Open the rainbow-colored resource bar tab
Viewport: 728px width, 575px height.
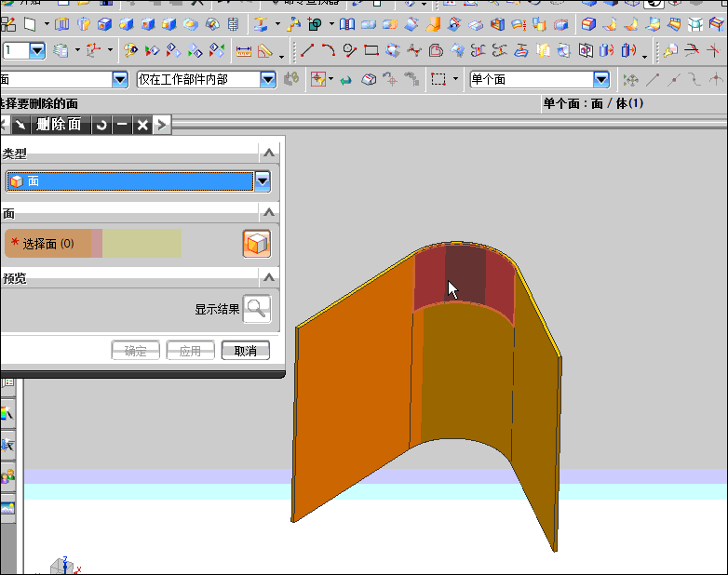click(7, 413)
